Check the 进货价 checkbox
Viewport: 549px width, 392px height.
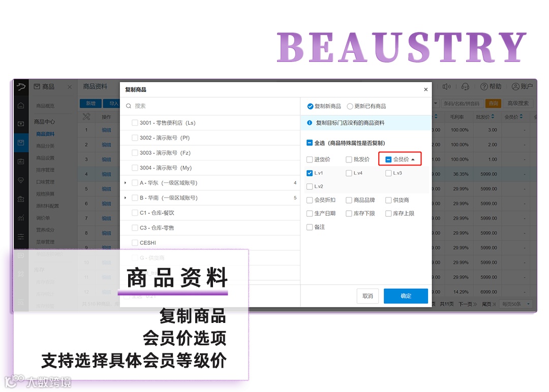coord(310,159)
